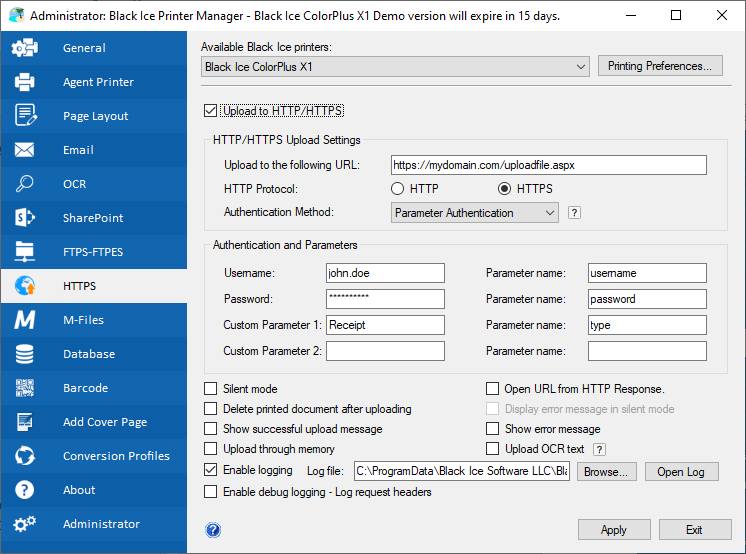Switch to Agent Printer tab
746x554 pixels.
coord(94,82)
